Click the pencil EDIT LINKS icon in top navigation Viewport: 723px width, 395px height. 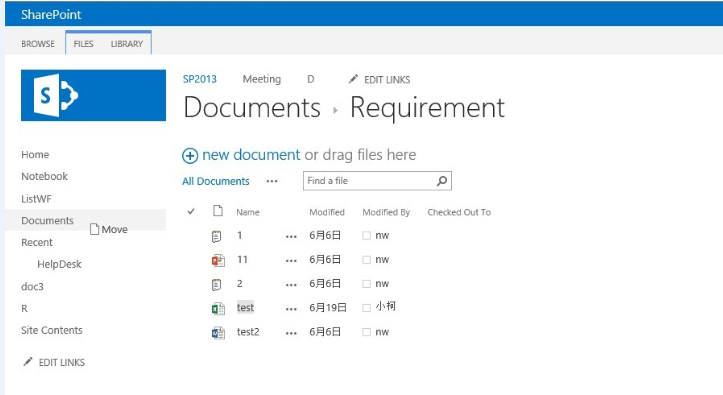tap(353, 79)
